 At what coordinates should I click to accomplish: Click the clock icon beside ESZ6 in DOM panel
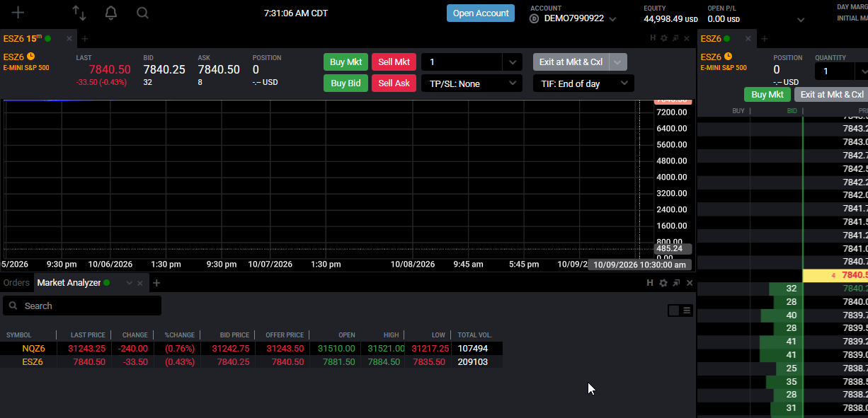728,57
